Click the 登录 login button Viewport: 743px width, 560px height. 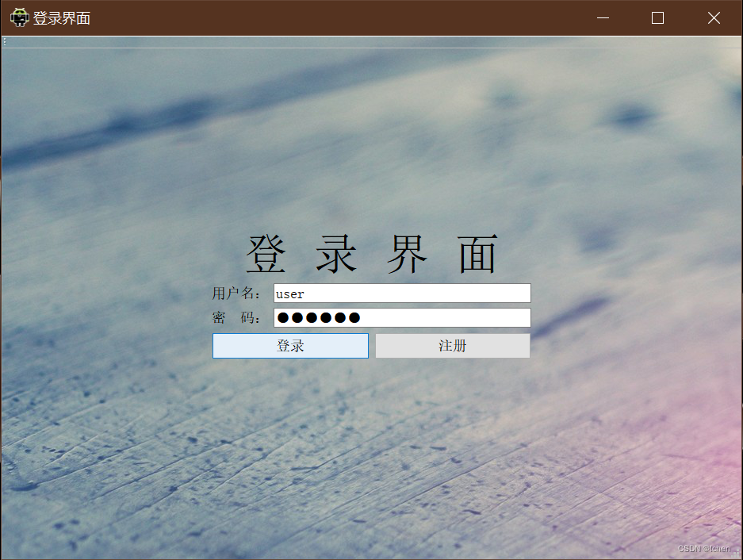(290, 346)
